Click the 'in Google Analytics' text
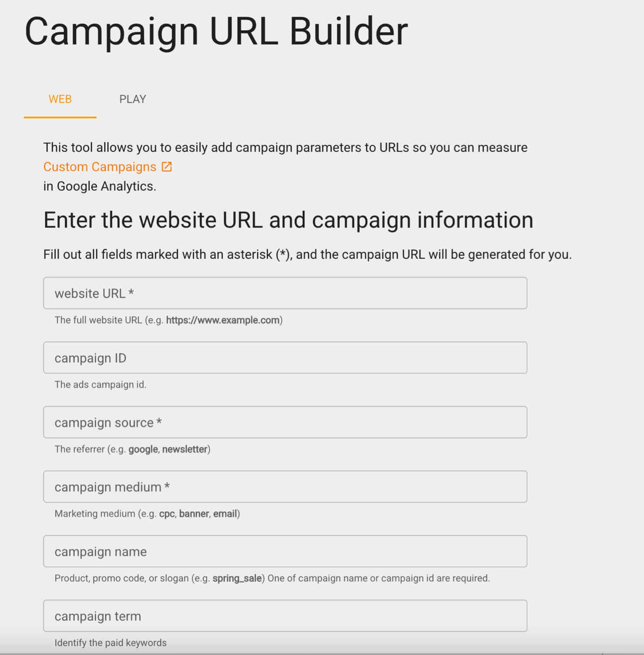The height and width of the screenshot is (655, 644). click(100, 186)
